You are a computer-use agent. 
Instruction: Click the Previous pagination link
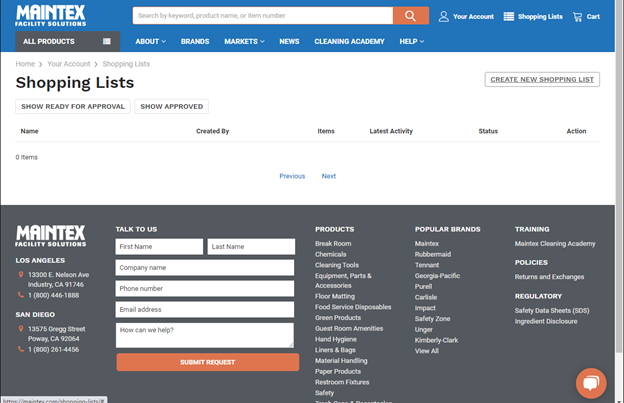click(292, 176)
